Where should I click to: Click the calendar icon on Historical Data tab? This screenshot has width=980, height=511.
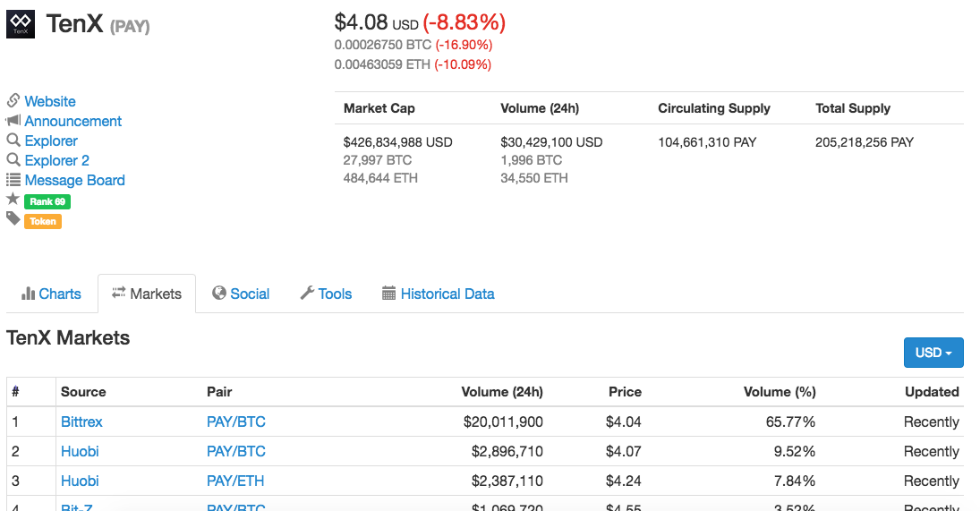click(388, 293)
